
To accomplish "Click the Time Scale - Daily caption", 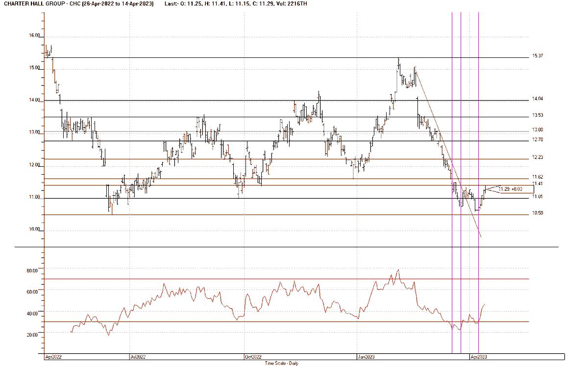I will pyautogui.click(x=281, y=364).
